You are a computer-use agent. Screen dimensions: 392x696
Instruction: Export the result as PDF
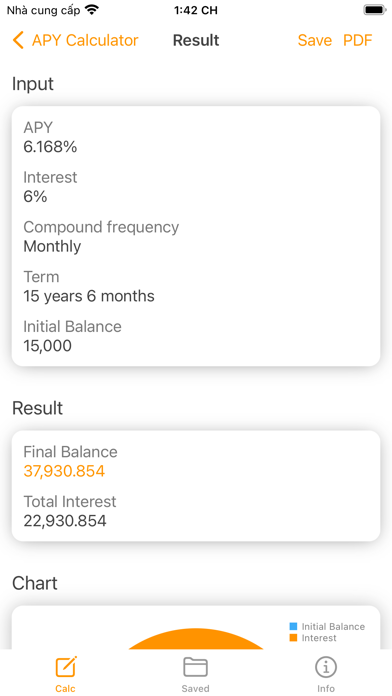tap(358, 40)
